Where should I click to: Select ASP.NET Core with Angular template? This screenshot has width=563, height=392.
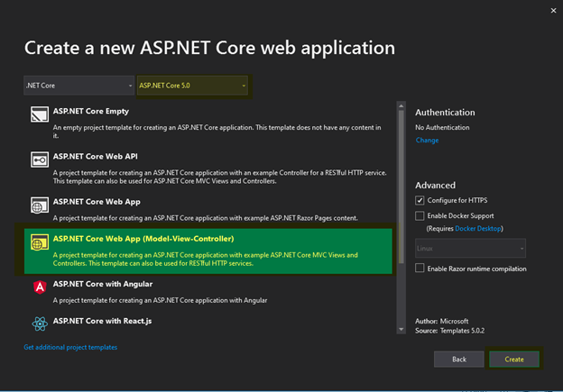[x=103, y=284]
